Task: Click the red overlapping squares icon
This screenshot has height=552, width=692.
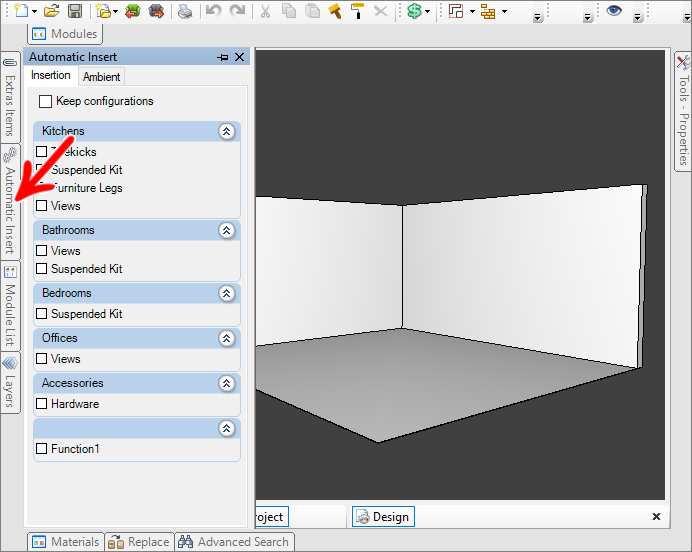Action: [456, 11]
